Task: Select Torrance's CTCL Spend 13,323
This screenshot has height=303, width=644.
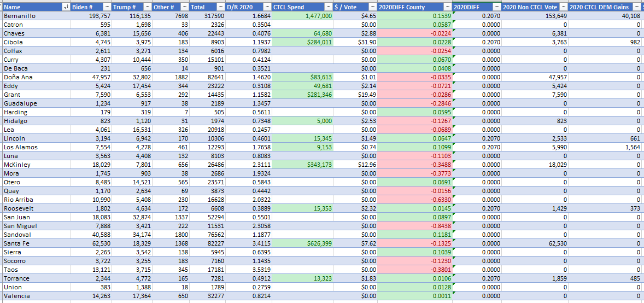Action: click(x=302, y=278)
